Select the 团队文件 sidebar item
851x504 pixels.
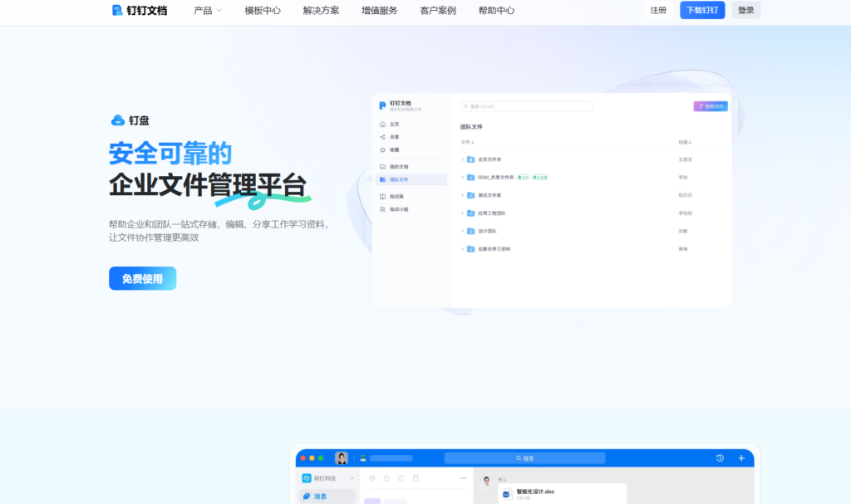pos(399,179)
